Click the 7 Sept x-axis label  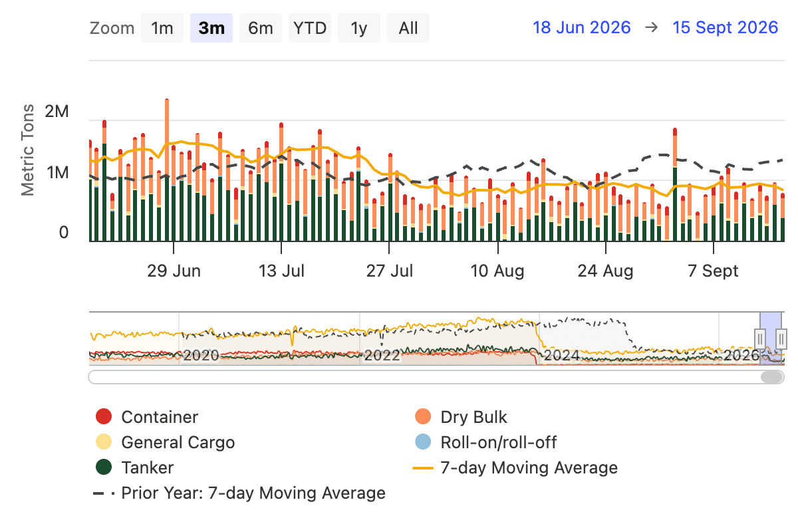(x=714, y=271)
